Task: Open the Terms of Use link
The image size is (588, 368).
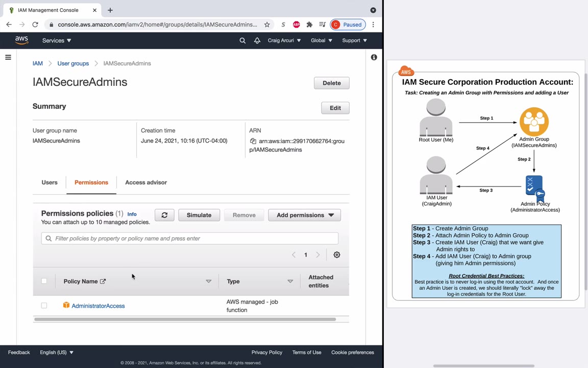Action: click(307, 352)
